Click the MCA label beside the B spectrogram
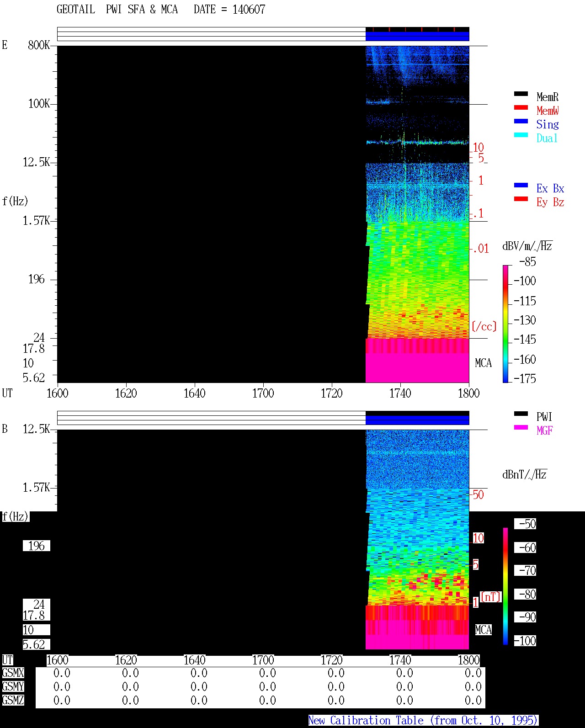Image resolution: width=585 pixels, height=728 pixels. pos(483,630)
